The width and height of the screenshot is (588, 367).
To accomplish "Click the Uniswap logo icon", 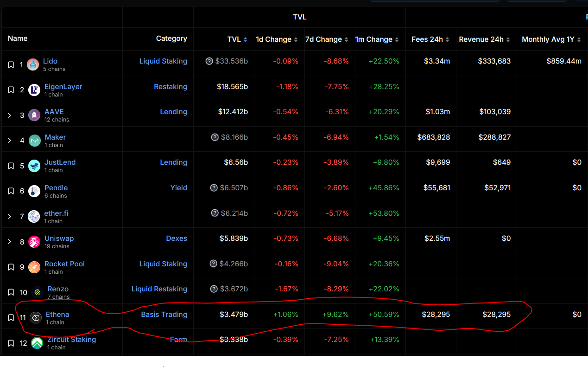I will coord(34,242).
